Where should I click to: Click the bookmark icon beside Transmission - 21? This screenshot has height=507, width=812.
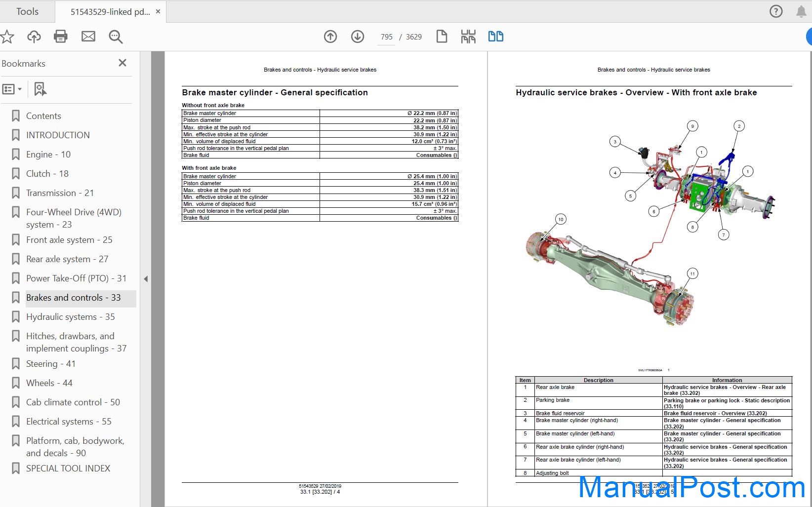coord(16,193)
